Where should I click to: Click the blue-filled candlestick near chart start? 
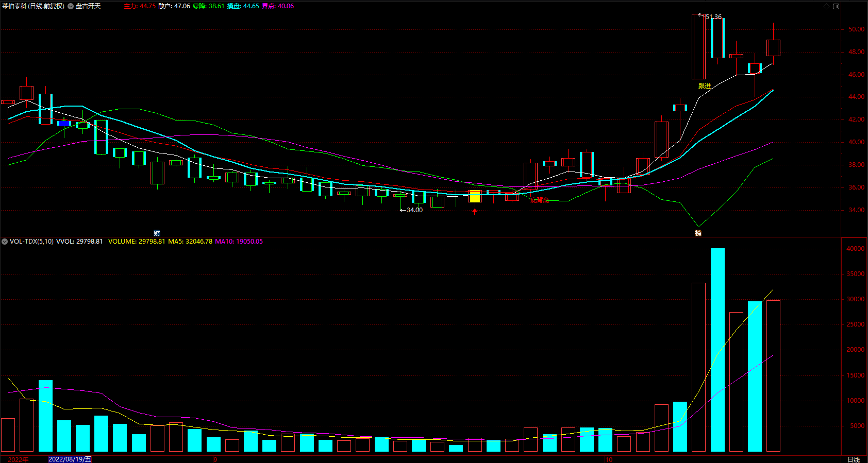click(64, 124)
